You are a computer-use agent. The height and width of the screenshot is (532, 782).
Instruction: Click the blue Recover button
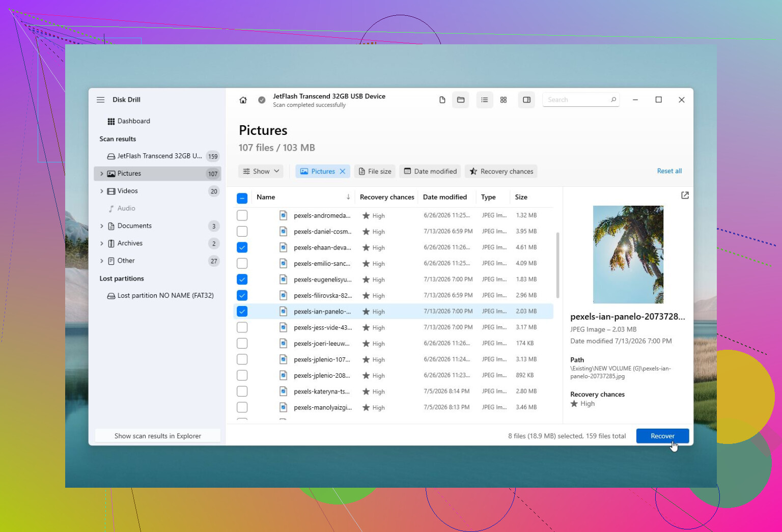662,436
